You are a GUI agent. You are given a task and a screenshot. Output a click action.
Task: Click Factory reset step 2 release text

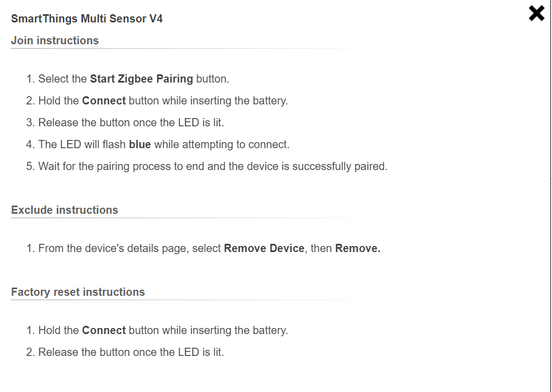[131, 352]
